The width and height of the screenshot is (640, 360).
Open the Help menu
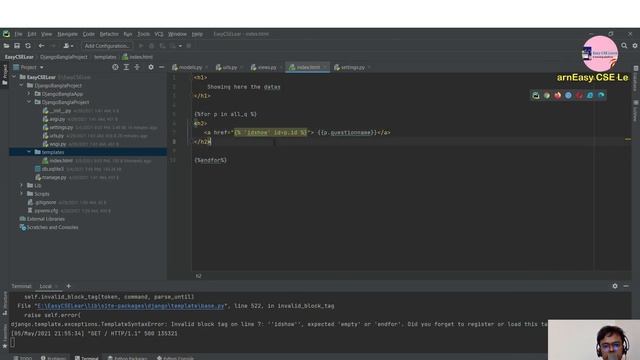click(x=197, y=34)
